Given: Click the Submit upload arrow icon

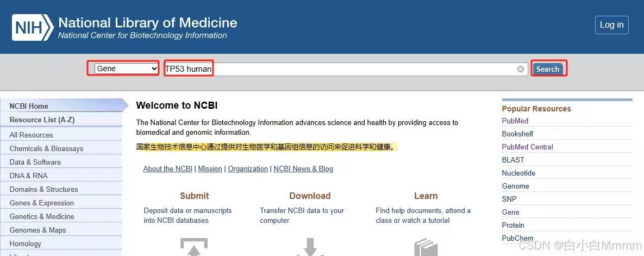Looking at the screenshot, I should 194,247.
